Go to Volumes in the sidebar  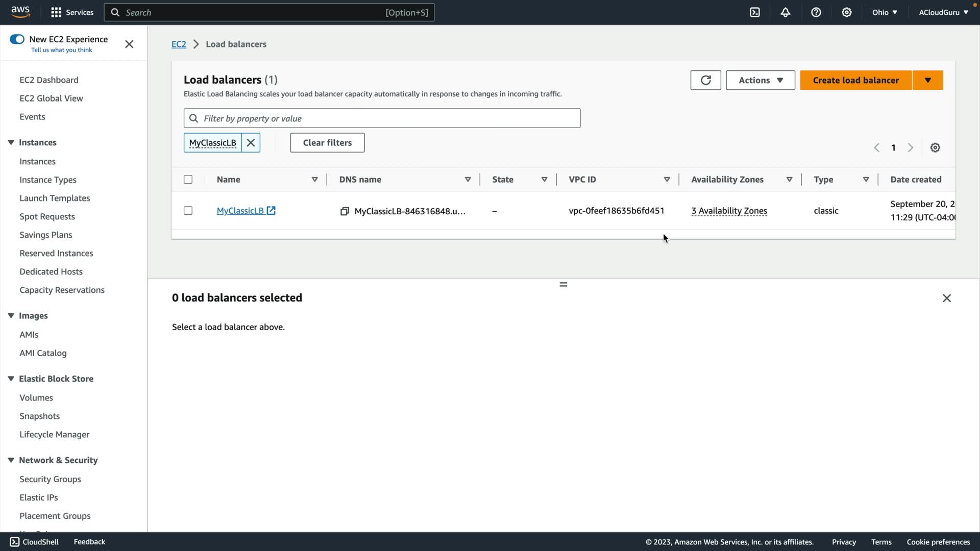coord(36,397)
